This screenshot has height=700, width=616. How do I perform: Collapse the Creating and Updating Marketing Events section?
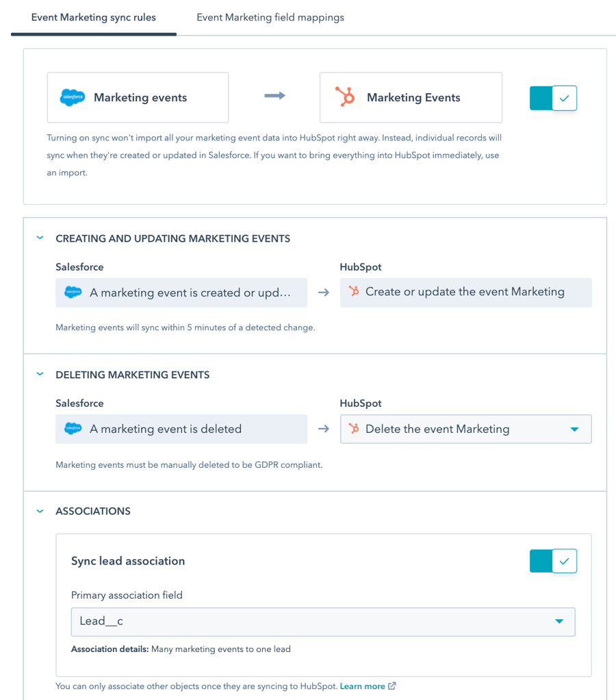click(x=40, y=238)
